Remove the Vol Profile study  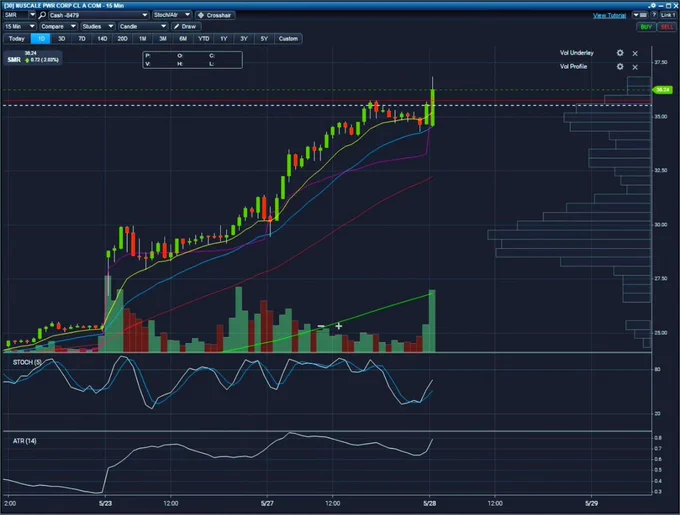point(635,67)
